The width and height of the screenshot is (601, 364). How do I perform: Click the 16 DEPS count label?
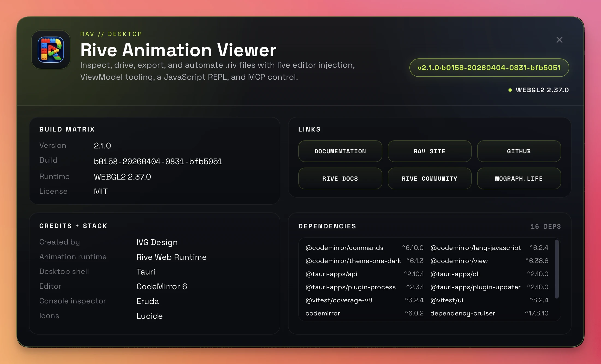coord(546,226)
